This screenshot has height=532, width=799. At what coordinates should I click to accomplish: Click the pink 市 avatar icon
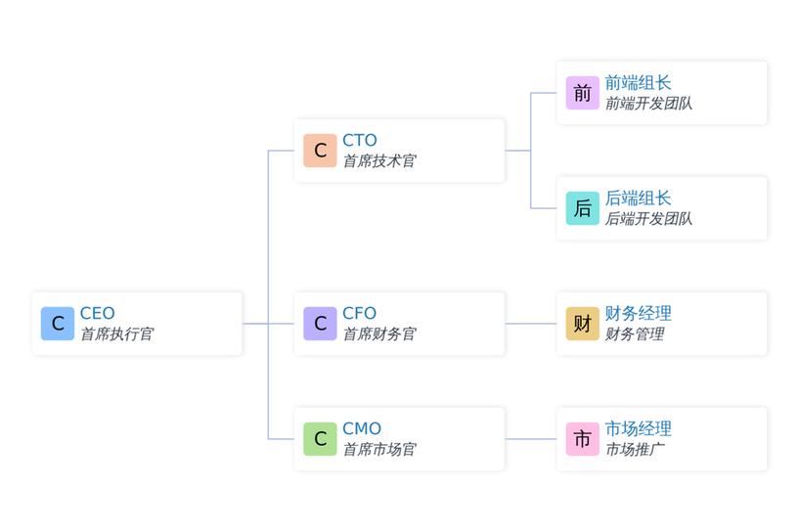click(583, 439)
